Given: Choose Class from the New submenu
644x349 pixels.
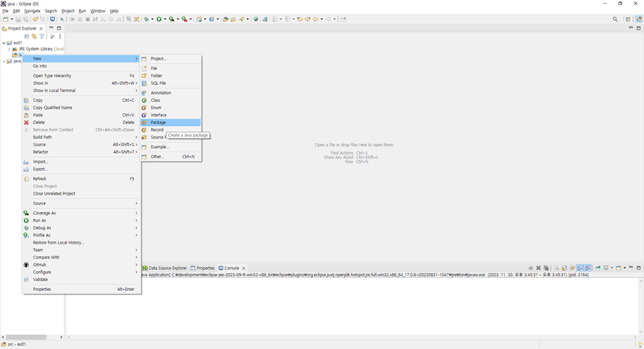Looking at the screenshot, I should coord(170,100).
